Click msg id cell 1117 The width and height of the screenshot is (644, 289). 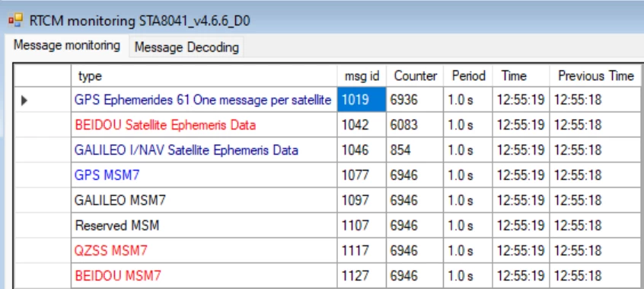tap(362, 250)
